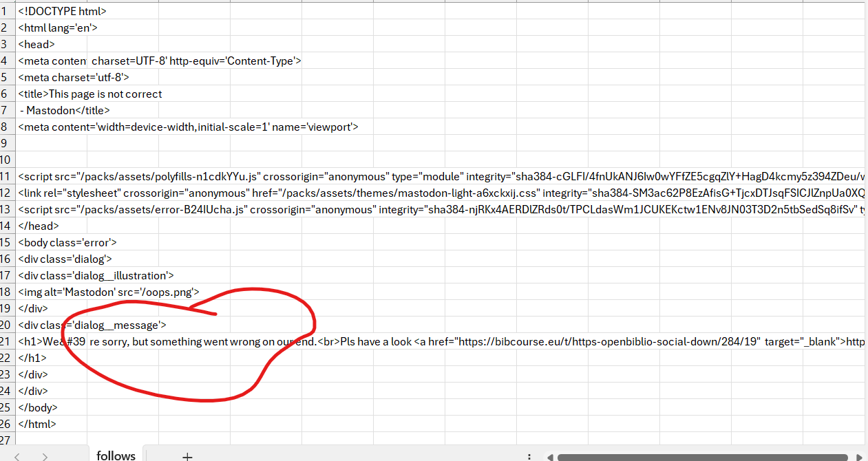This screenshot has width=868, height=461.
Task: Select row 21 header
Action: point(7,341)
